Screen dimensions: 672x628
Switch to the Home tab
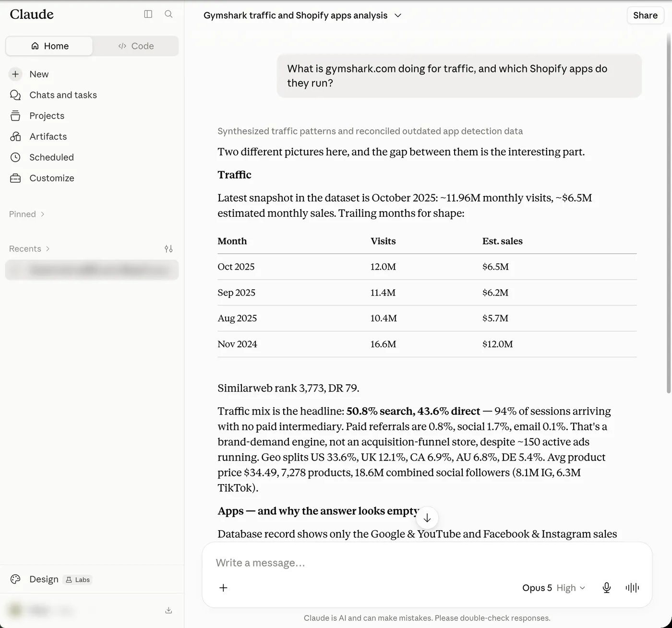[49, 46]
